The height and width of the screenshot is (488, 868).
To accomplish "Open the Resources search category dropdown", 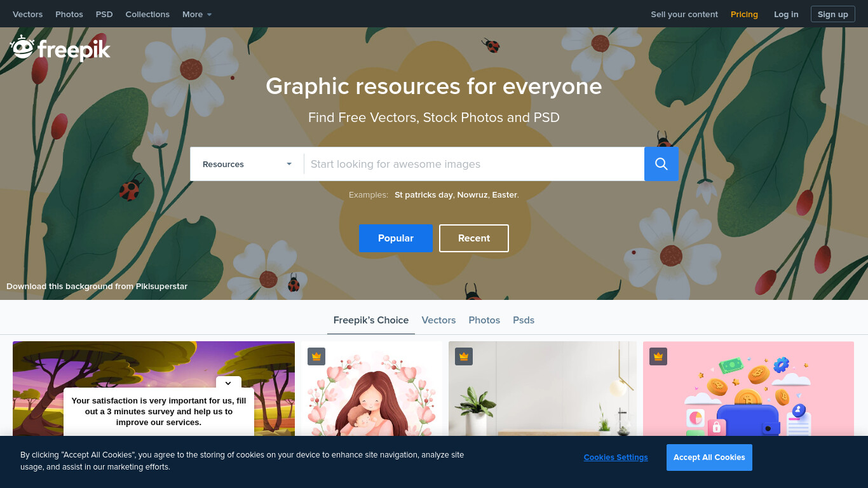I will click(x=247, y=164).
